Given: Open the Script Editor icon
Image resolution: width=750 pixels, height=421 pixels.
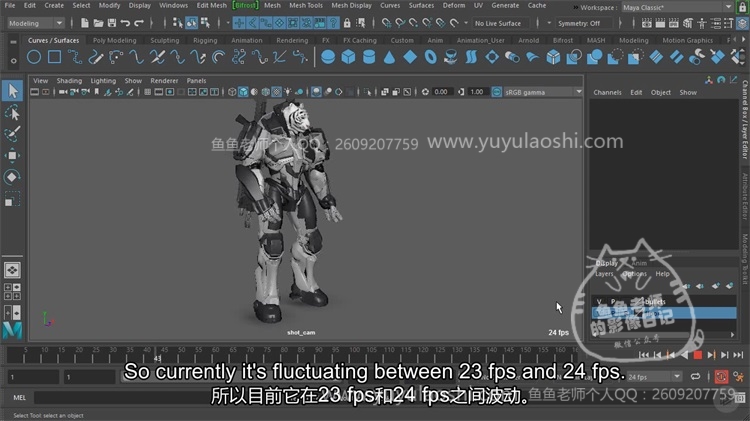Looking at the screenshot, I should pos(740,397).
